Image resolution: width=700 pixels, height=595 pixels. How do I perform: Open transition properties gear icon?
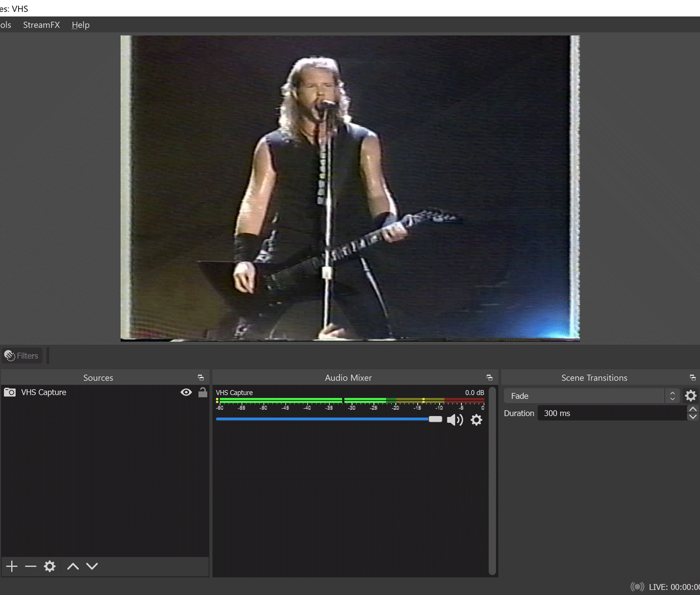coord(691,396)
